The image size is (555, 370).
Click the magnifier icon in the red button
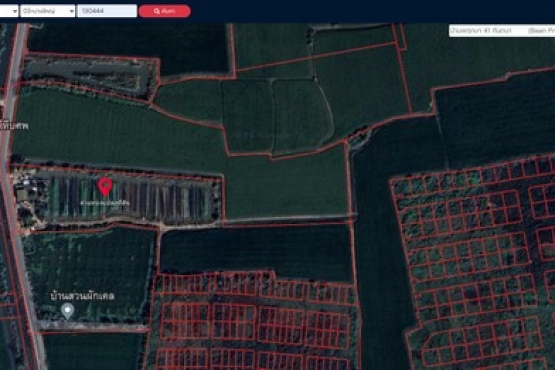click(157, 11)
